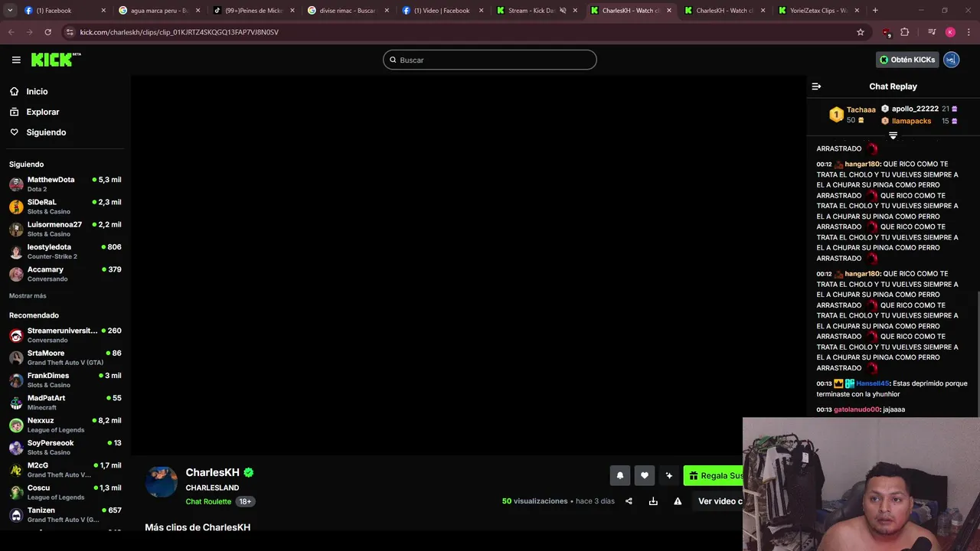980x551 pixels.
Task: Click the CharlesKH channel name
Action: coord(212,472)
